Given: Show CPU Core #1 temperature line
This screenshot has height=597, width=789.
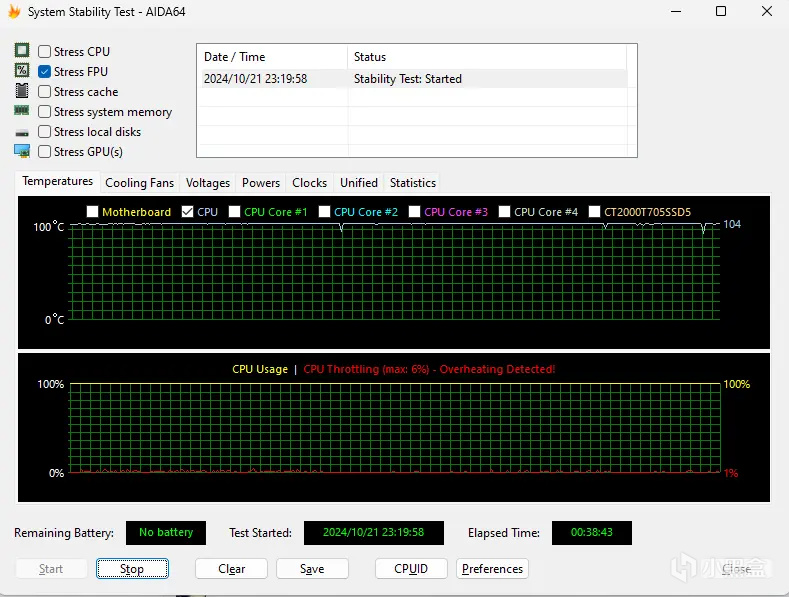Looking at the screenshot, I should [234, 211].
